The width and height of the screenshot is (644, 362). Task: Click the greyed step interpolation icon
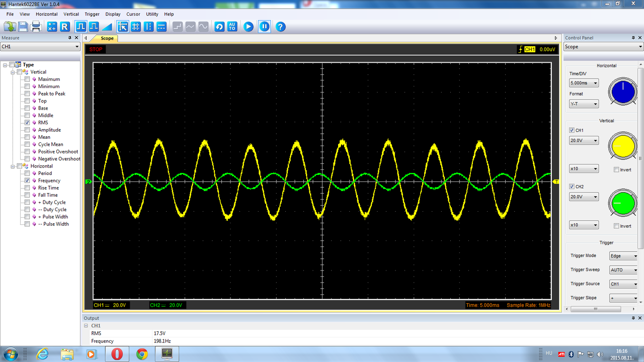178,27
